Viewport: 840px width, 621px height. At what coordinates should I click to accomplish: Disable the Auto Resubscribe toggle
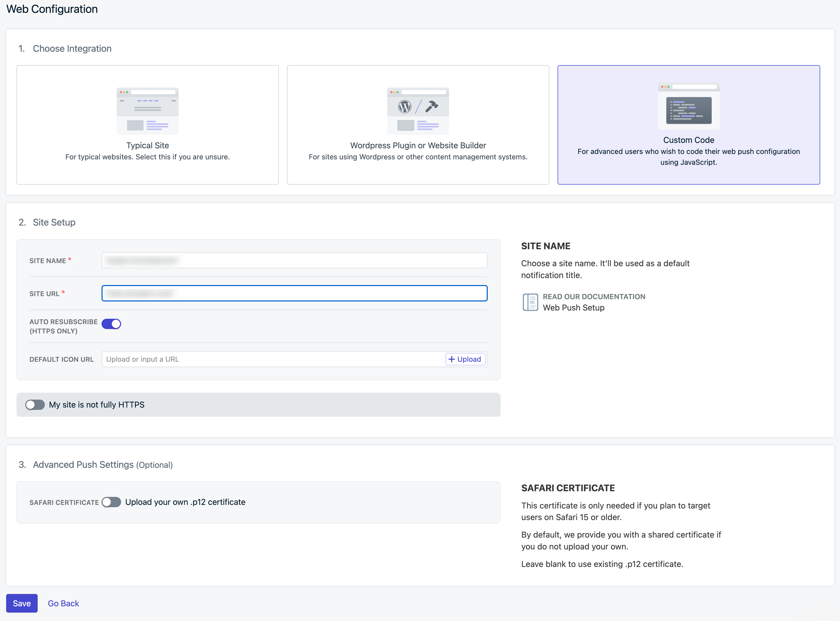click(x=111, y=324)
